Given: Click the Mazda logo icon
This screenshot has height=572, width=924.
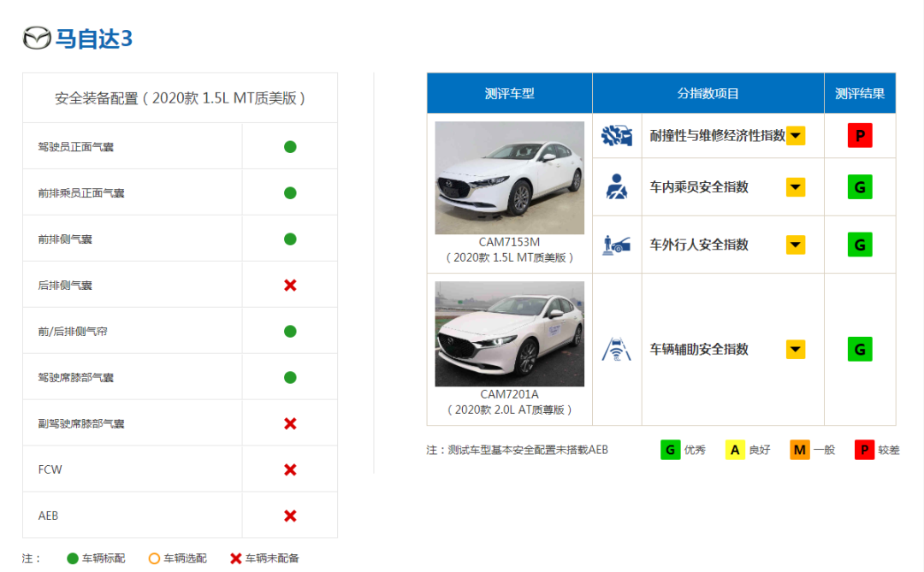Looking at the screenshot, I should tap(37, 38).
